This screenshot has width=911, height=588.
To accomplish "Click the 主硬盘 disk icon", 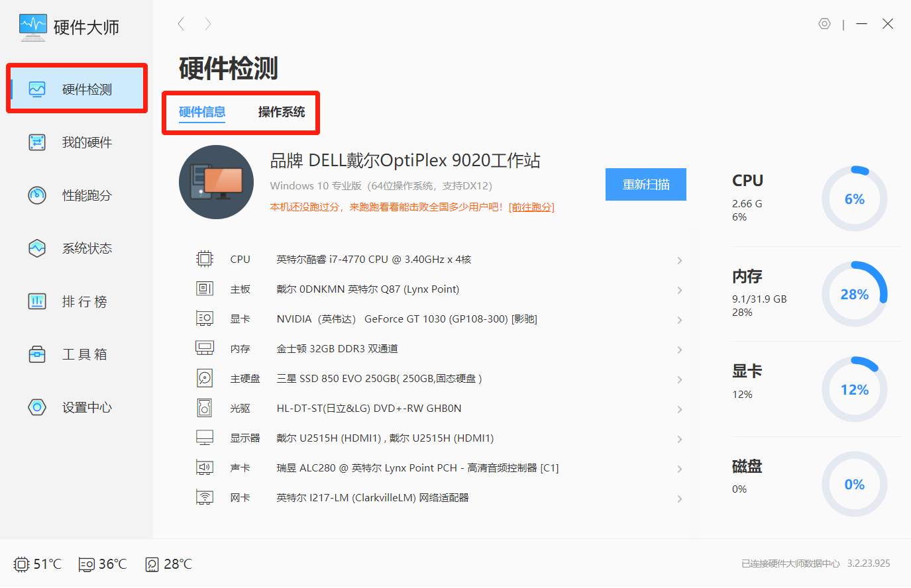I will pyautogui.click(x=205, y=378).
